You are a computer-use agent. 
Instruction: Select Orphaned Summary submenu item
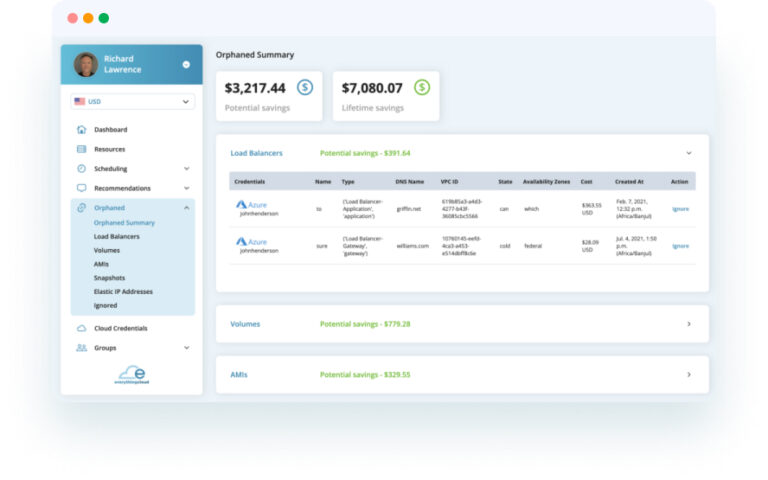[x=124, y=223]
